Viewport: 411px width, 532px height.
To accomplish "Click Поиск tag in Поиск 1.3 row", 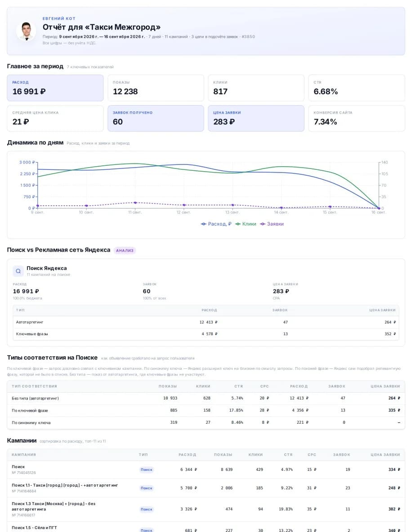I will [x=147, y=509].
